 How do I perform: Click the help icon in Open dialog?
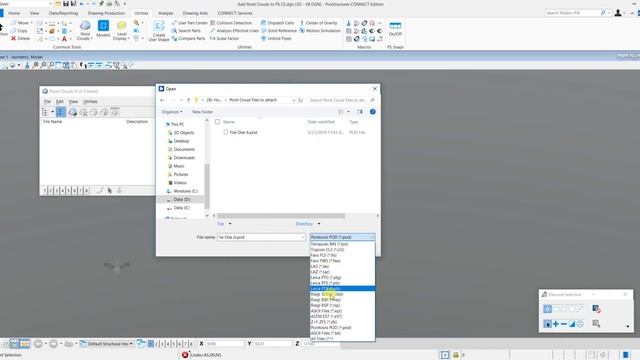373,112
